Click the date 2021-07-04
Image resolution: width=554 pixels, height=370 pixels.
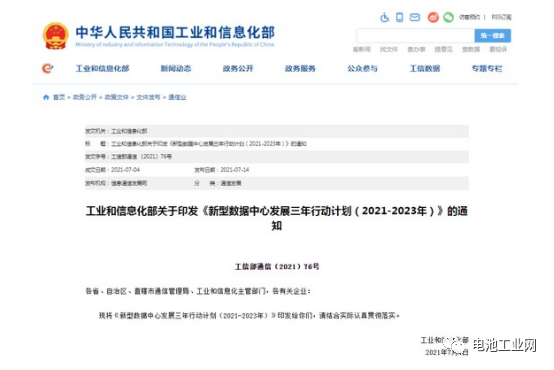(125, 170)
